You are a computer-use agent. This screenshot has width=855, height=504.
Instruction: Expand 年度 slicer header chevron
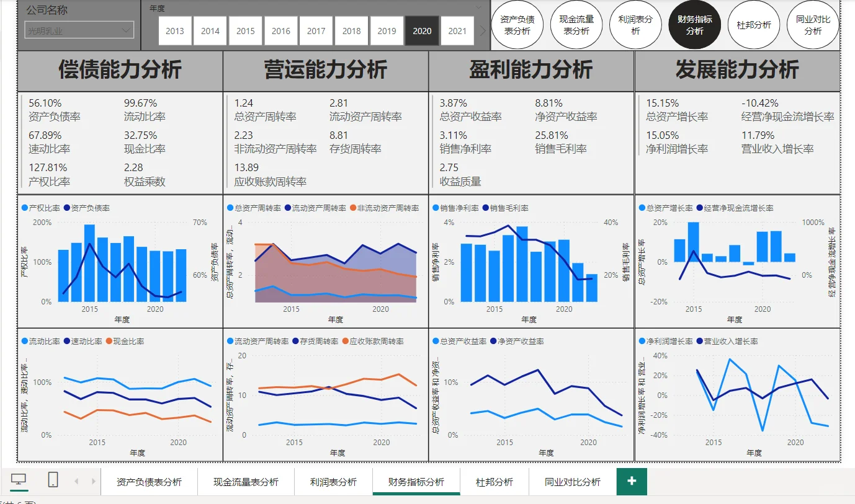478,8
